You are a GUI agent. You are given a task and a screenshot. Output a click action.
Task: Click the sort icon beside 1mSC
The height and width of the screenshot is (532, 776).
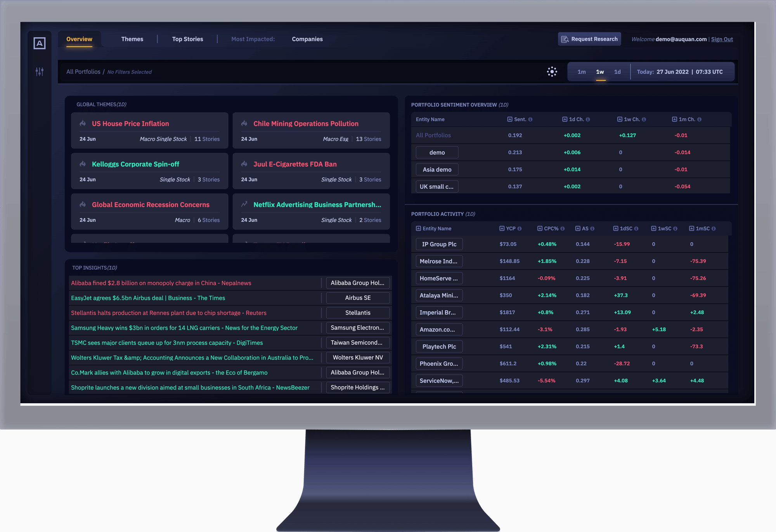(692, 228)
